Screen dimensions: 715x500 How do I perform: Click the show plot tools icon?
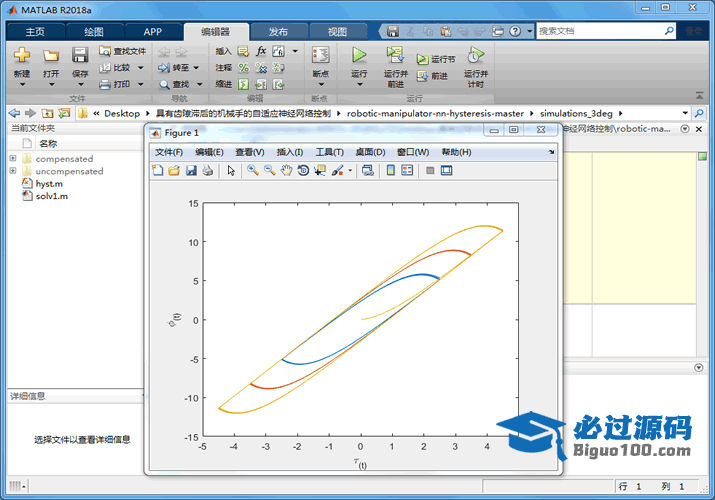(x=447, y=170)
